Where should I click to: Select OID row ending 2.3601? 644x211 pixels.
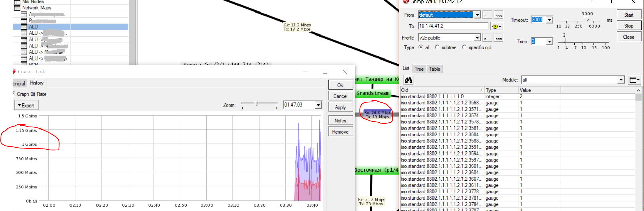pos(518,166)
